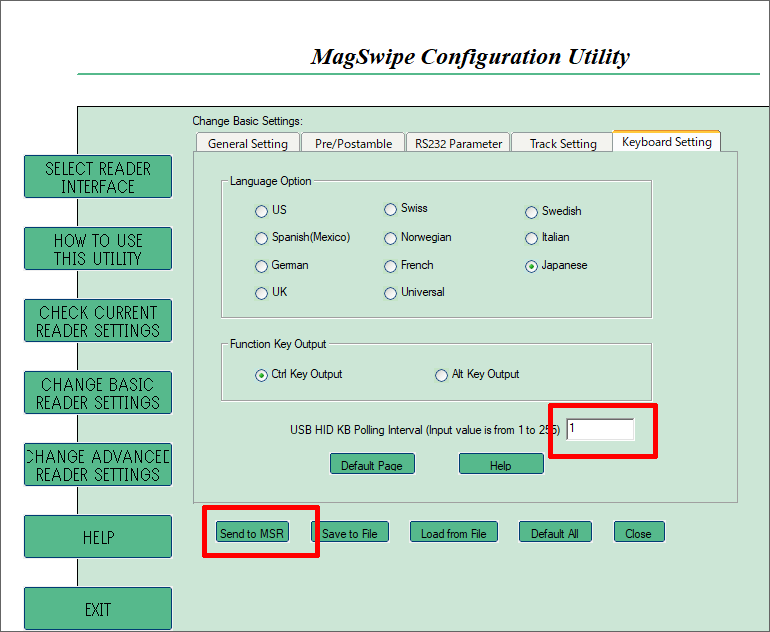Viewport: 770px width, 632px height.
Task: Open Change Basic Reader Settings
Action: coord(98,393)
